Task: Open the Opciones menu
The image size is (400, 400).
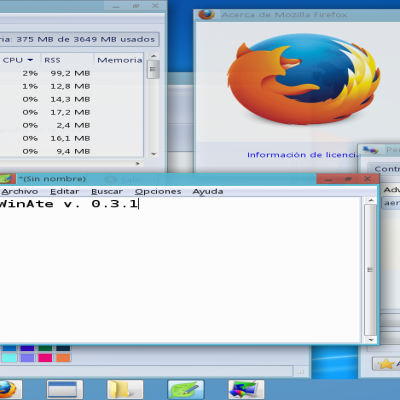Action: pos(158,191)
